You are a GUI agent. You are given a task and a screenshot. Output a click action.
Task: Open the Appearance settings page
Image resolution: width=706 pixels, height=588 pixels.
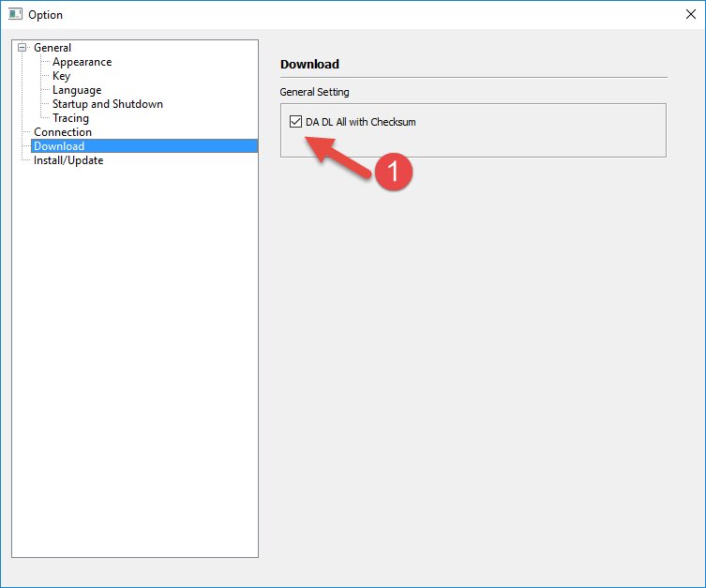(x=82, y=62)
